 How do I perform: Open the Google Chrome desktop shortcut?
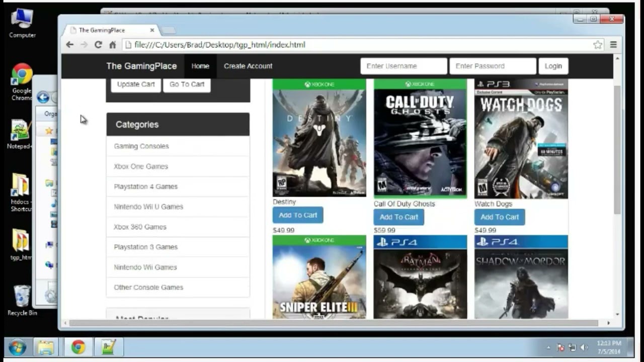22,81
